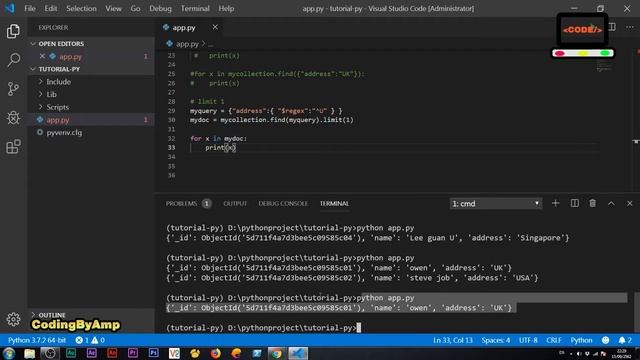Select the Terminal panel tab

pos(334,203)
